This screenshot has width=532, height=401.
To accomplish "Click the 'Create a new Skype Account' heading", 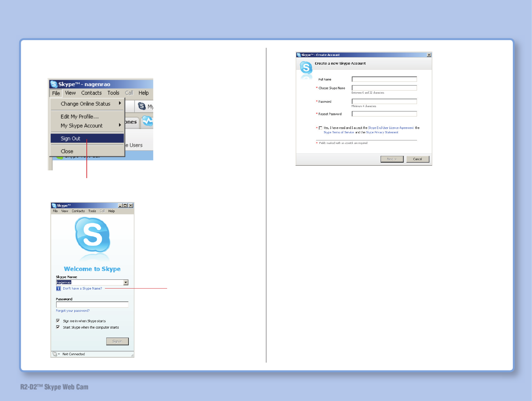I will (x=340, y=63).
